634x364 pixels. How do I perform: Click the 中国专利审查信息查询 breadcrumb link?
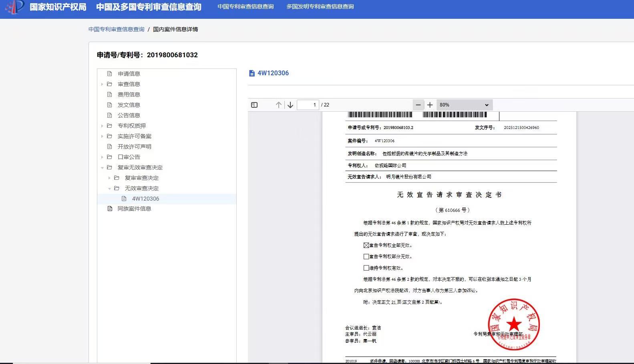pyautogui.click(x=116, y=29)
